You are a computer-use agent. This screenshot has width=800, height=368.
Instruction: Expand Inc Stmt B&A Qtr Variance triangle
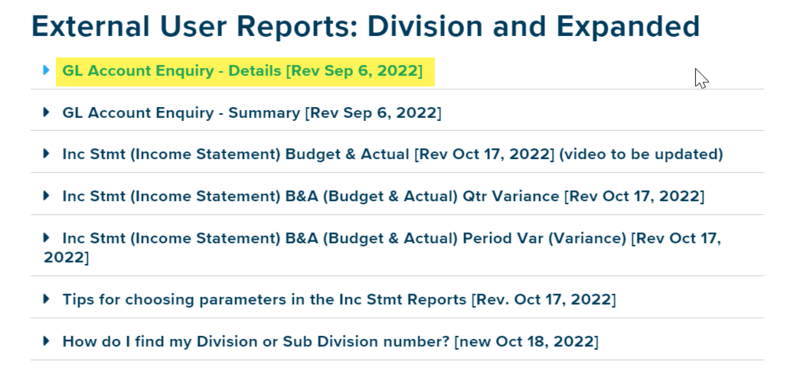tap(46, 195)
